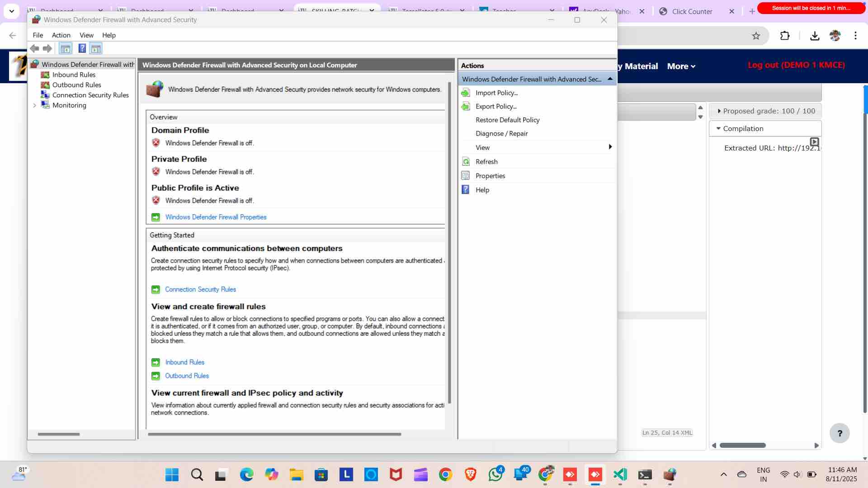Image resolution: width=868 pixels, height=488 pixels.
Task: Open the File menu
Action: pos(38,35)
